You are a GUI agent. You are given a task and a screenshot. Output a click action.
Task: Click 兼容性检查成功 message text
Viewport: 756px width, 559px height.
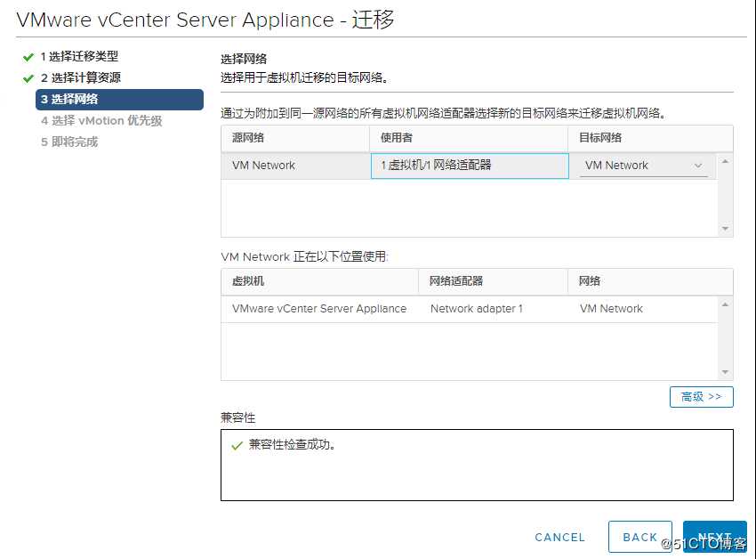pyautogui.click(x=293, y=444)
